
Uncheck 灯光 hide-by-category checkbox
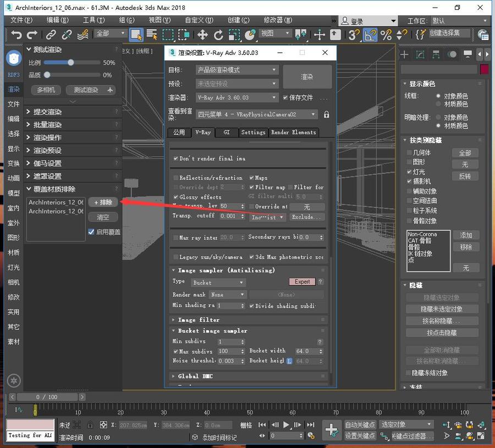(x=409, y=172)
